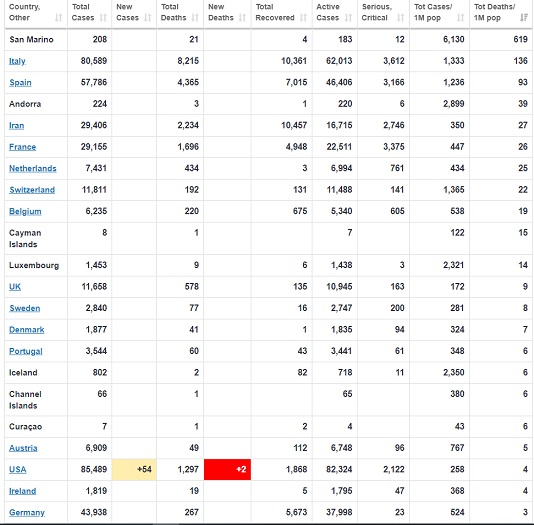Open the Portugal country link
The height and width of the screenshot is (525, 534).
[26, 351]
